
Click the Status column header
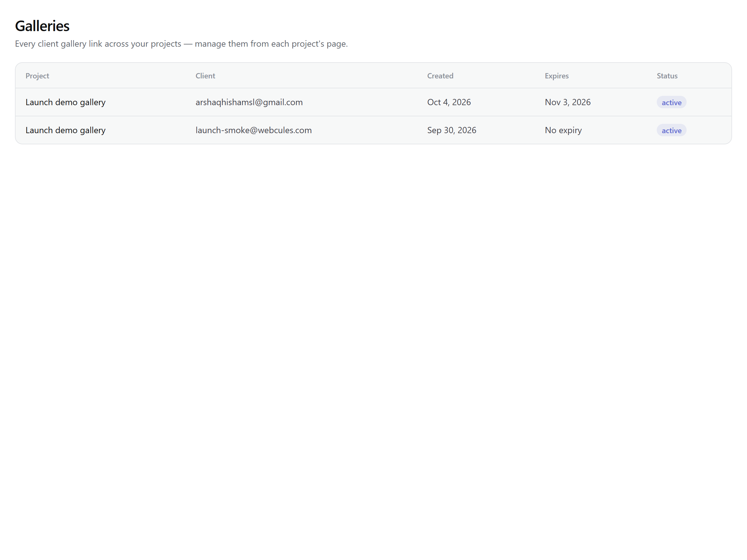667,76
